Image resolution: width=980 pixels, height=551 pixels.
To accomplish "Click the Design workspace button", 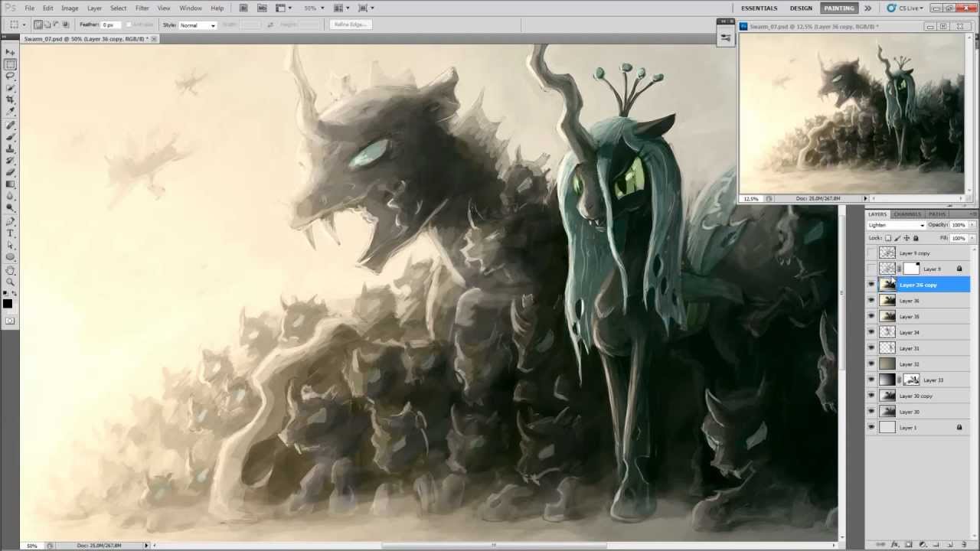I will coord(801,8).
